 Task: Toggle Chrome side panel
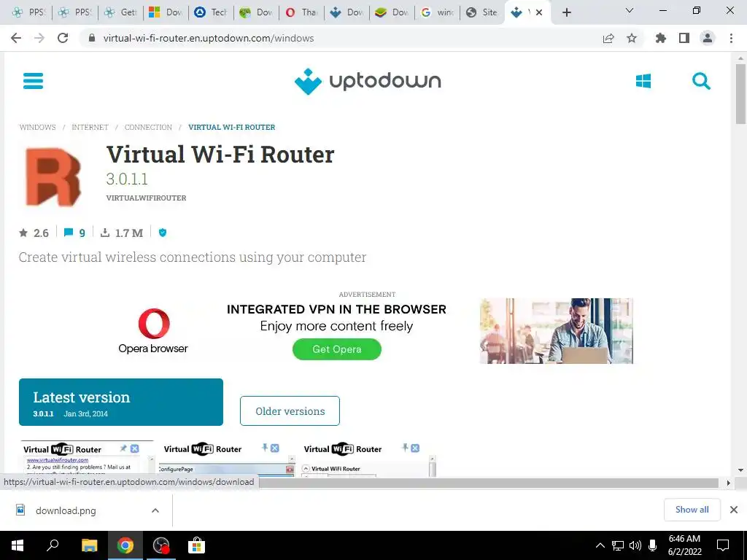[684, 38]
